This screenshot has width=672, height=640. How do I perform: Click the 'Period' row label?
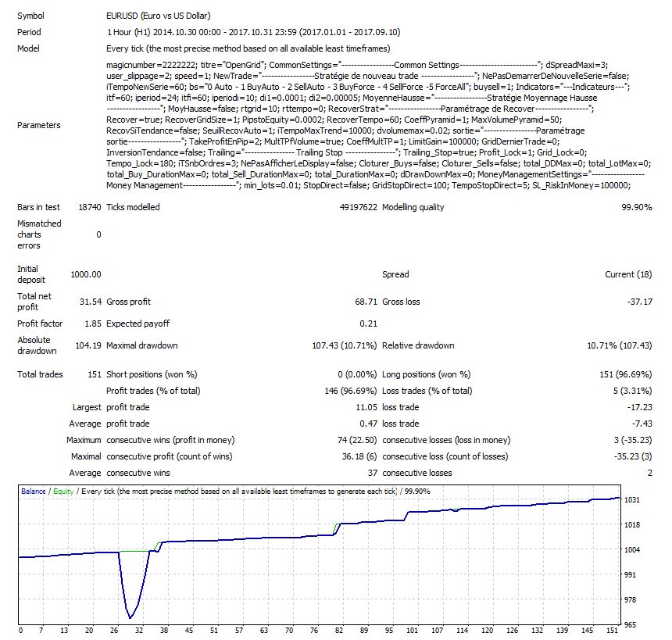29,32
